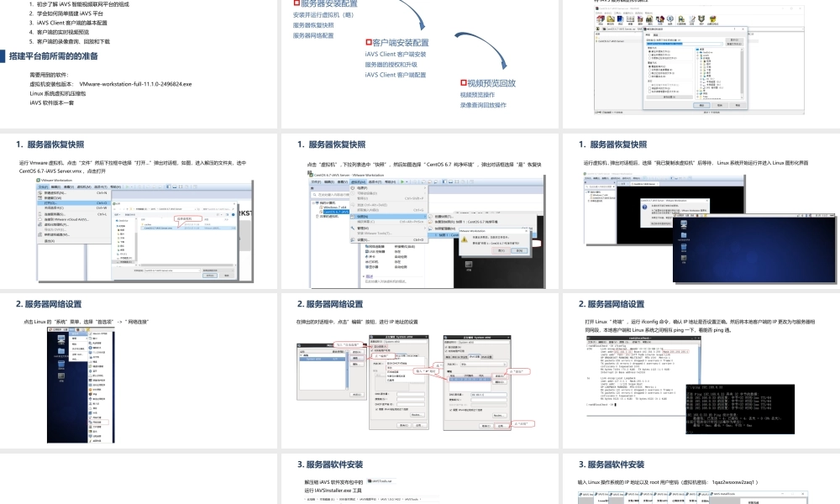Click the red square bullet beside 客户端安装配置
The height and width of the screenshot is (504, 840).
pos(368,42)
